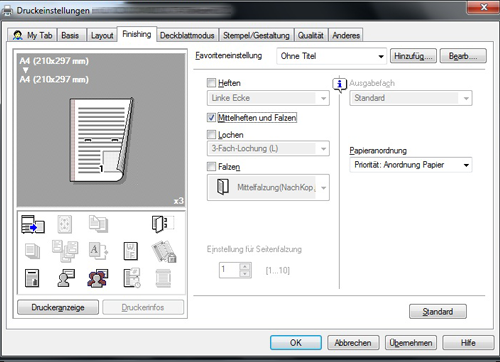This screenshot has width=500, height=362.
Task: Click the Standard reset button
Action: click(438, 311)
